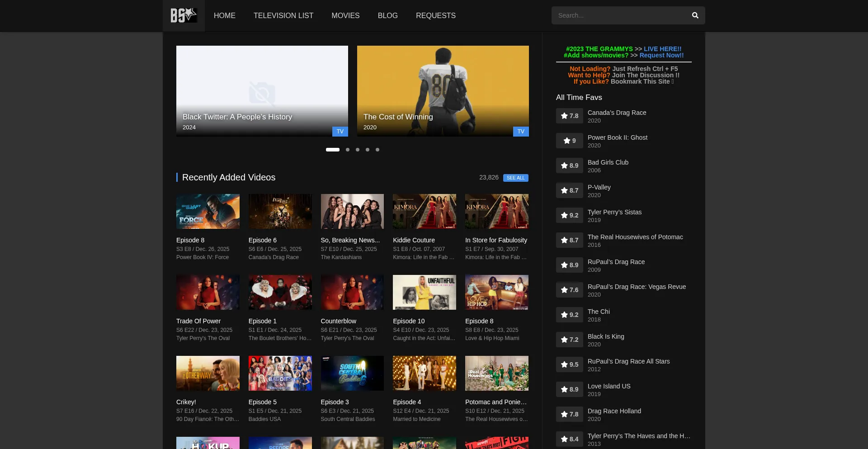Select the second carousel dot
The width and height of the screenshot is (868, 449).
tap(348, 150)
